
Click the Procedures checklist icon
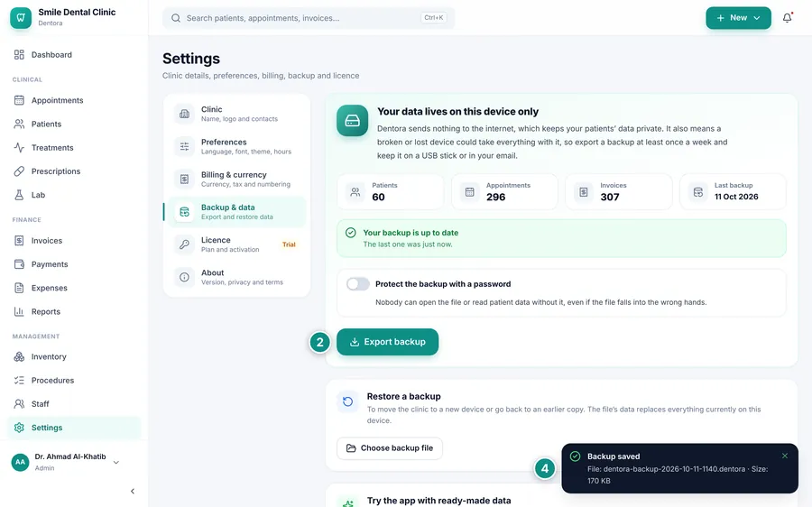coord(19,380)
